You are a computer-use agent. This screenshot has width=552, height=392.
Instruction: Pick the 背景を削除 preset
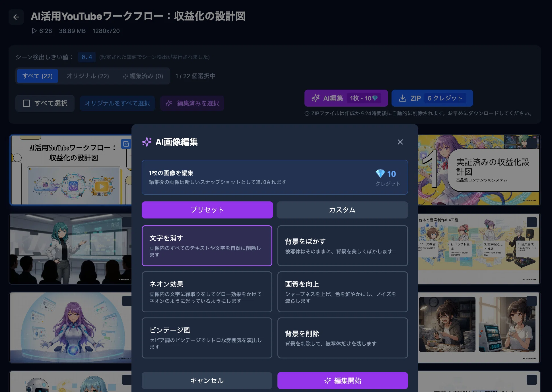[343, 338]
